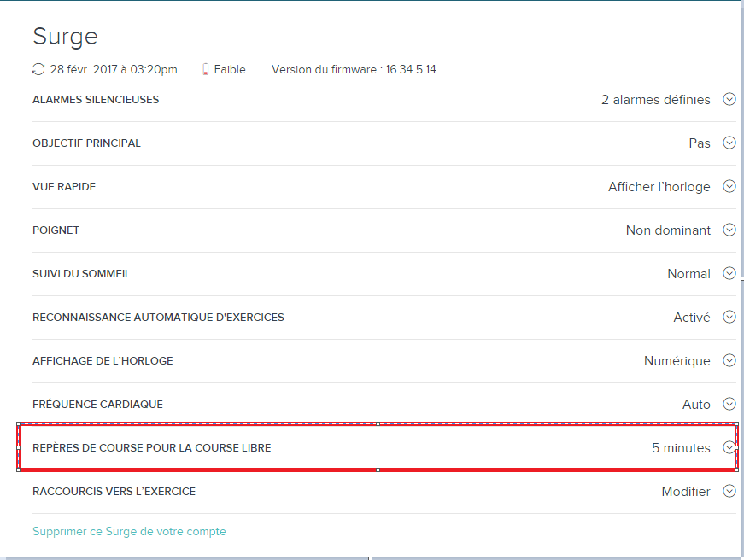Expand the Vue rapide chevron
744x560 pixels.
tap(729, 186)
